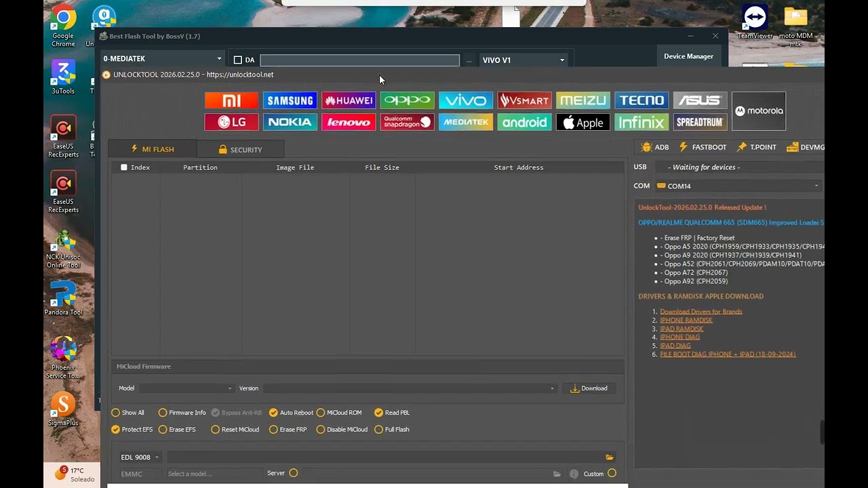Select the Infinix brand icon
Image resolution: width=868 pixels, height=488 pixels.
(x=642, y=122)
